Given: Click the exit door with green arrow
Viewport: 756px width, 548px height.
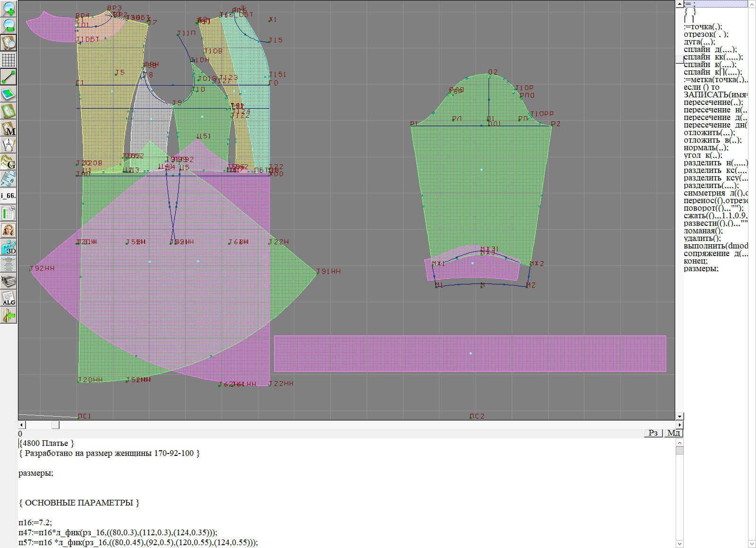Looking at the screenshot, I should click(x=9, y=315).
